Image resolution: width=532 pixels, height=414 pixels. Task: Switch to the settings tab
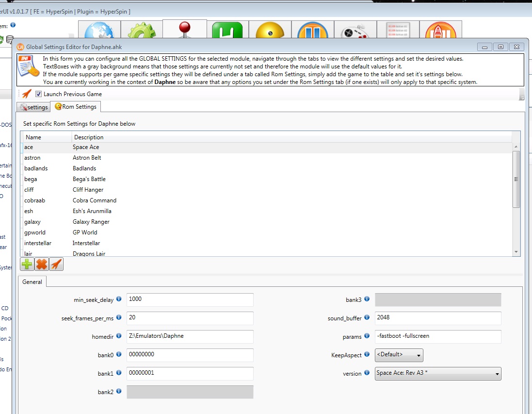(x=33, y=107)
